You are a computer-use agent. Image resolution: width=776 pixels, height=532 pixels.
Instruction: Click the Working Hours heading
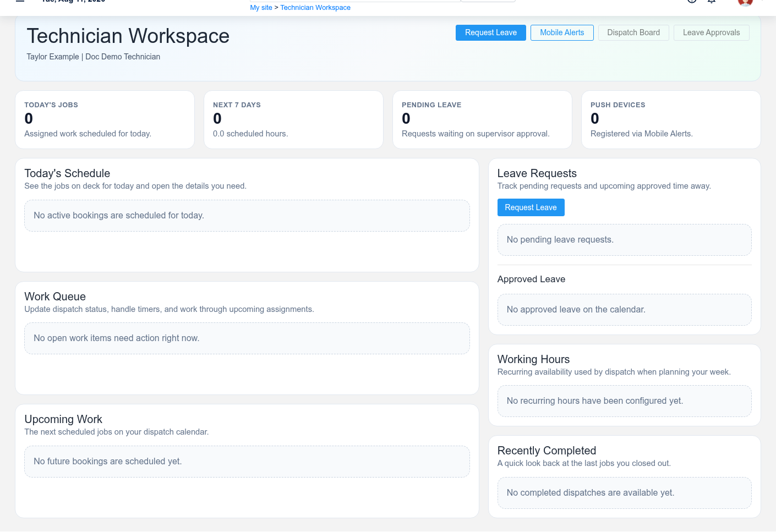point(533,359)
